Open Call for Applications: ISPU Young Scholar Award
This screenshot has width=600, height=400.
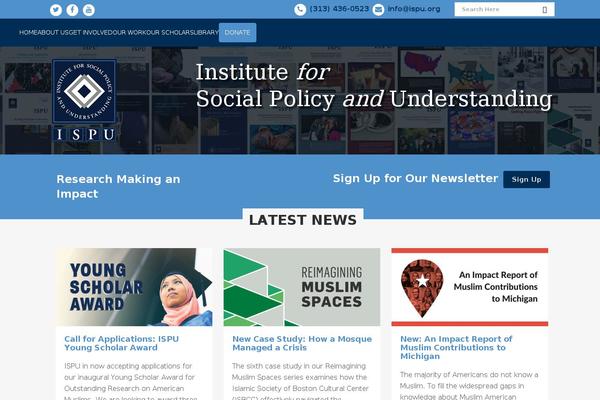click(121, 343)
